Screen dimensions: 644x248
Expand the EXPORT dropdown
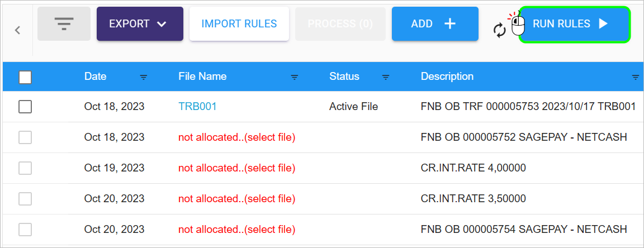[140, 24]
